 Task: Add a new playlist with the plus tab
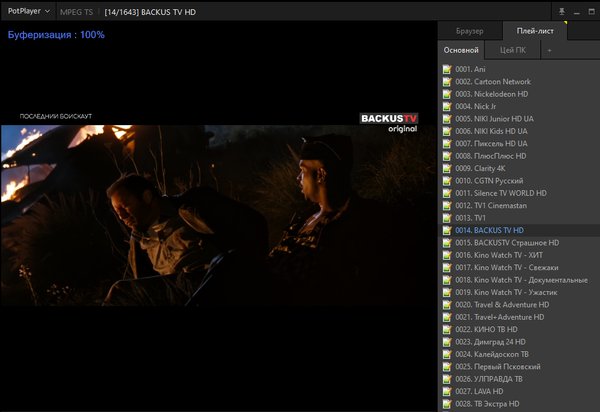click(548, 49)
